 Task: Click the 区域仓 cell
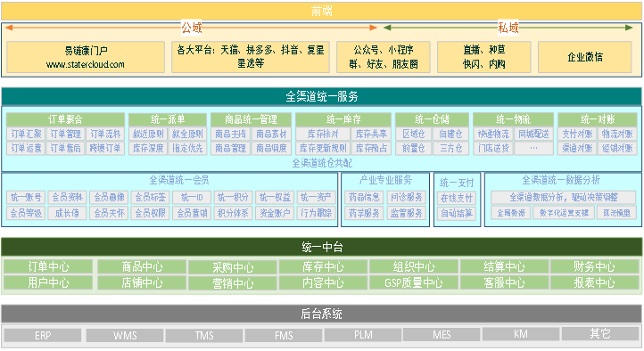[x=413, y=134]
